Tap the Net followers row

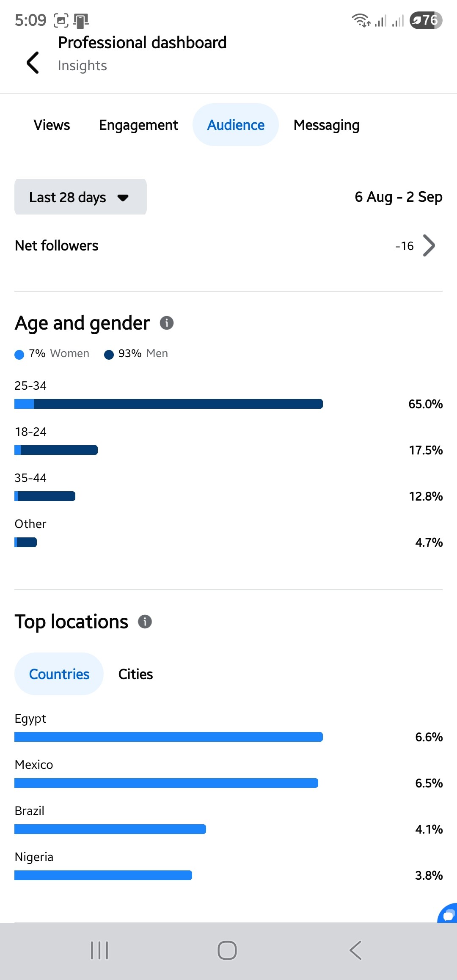pos(228,245)
